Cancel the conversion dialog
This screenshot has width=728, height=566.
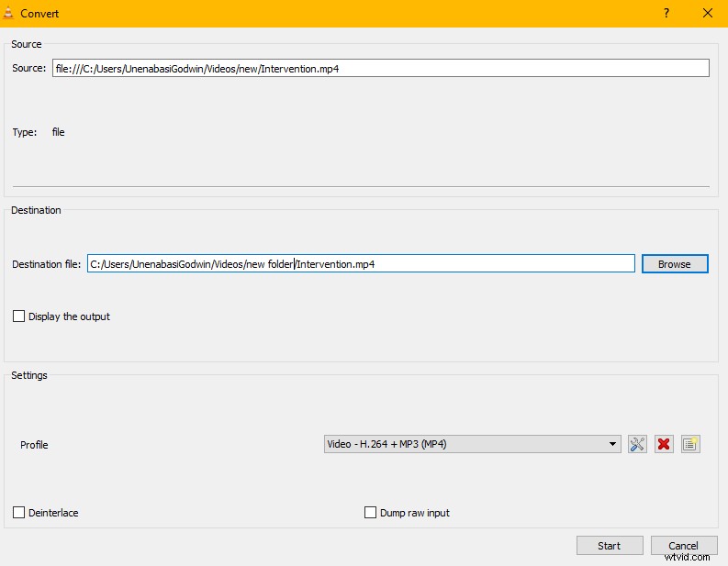click(x=683, y=546)
